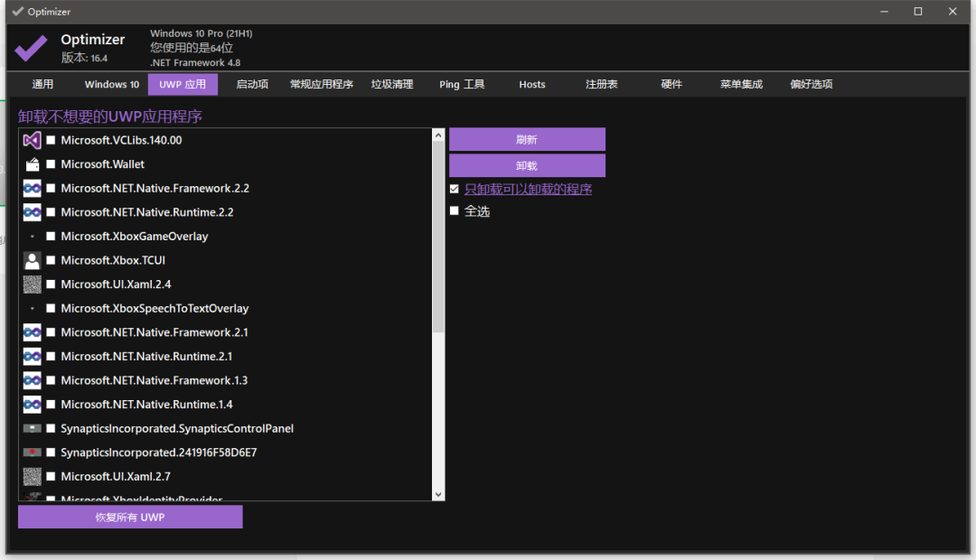Viewport: 976px width, 560px height.
Task: Tick Microsoft.XboxGameOverlay checkbox
Action: 51,237
